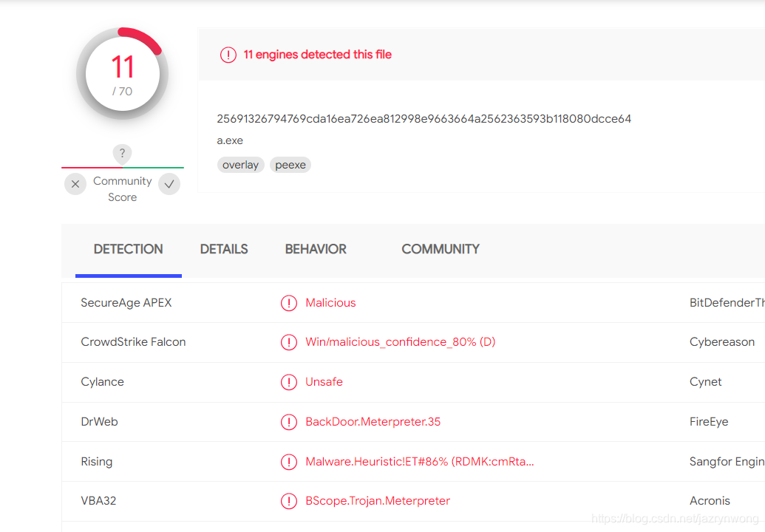Click the warning icon in VBA32 row
This screenshot has width=765, height=532.
pos(289,501)
